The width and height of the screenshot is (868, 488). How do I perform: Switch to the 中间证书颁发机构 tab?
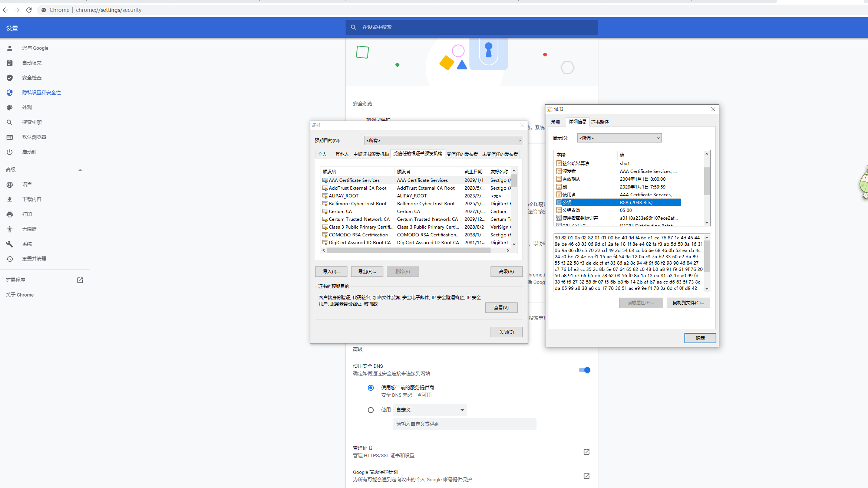pyautogui.click(x=371, y=154)
